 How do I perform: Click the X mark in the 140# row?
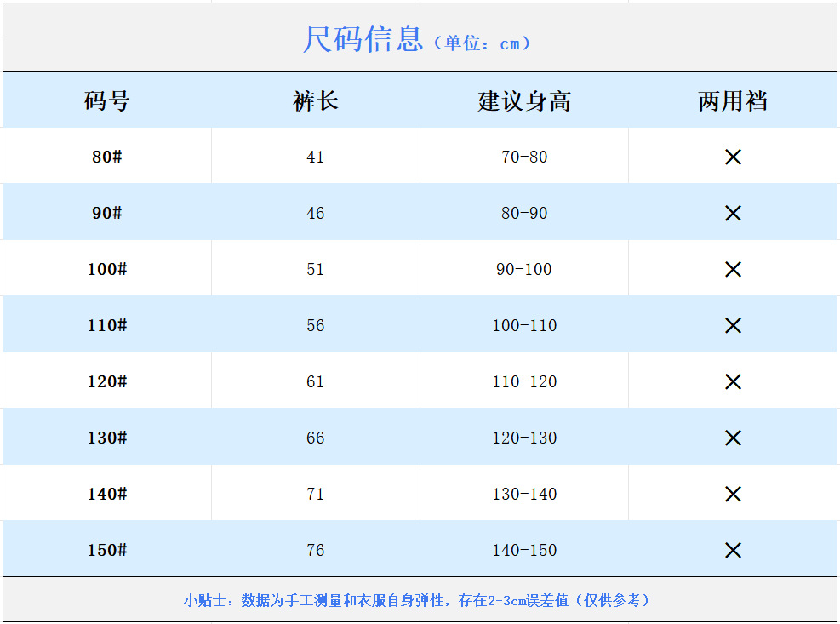click(x=733, y=494)
